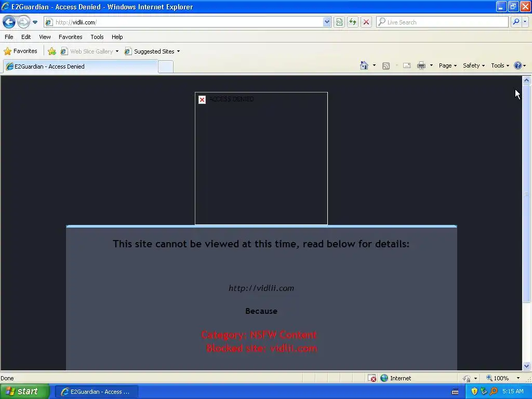Viewport: 532px width, 399px height.
Task: Open the File menu
Action: [9, 37]
